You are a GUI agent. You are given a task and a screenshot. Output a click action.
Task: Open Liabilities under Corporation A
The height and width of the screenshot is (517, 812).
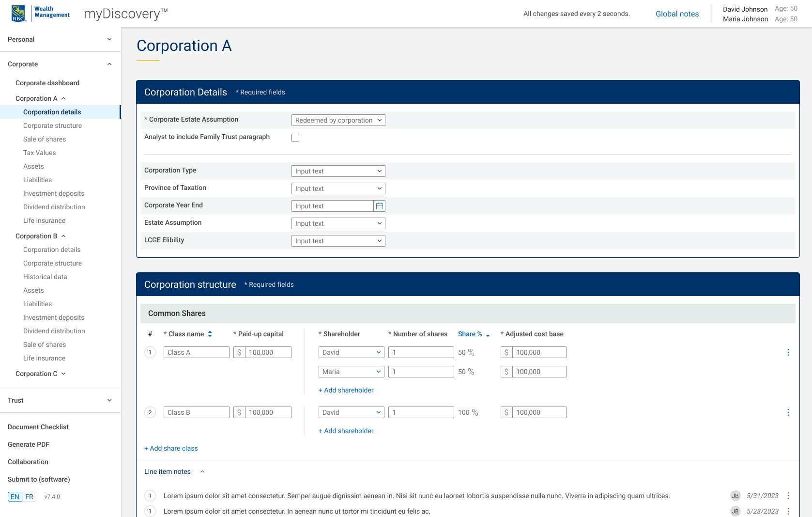(x=37, y=180)
